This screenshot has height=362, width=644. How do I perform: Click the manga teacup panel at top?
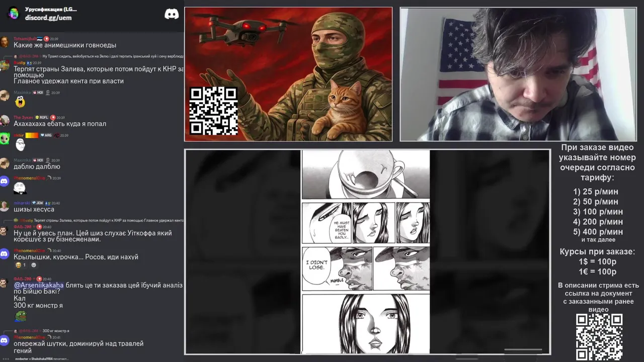(366, 174)
